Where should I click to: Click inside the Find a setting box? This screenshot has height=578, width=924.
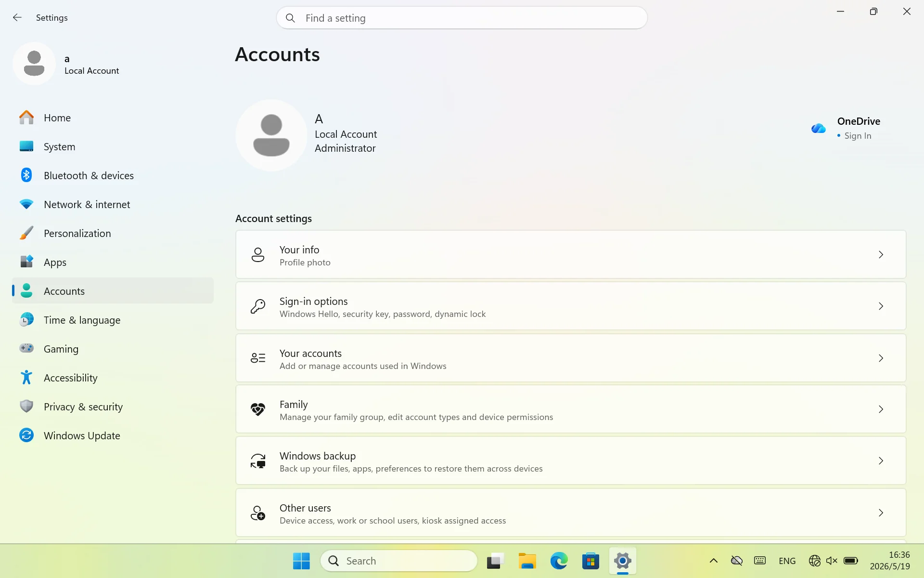pos(462,18)
